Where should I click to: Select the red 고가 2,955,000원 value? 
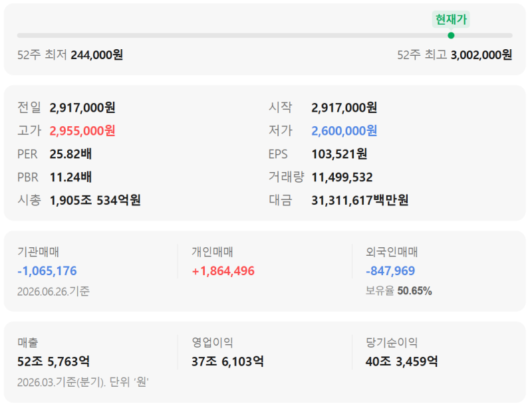pos(82,131)
